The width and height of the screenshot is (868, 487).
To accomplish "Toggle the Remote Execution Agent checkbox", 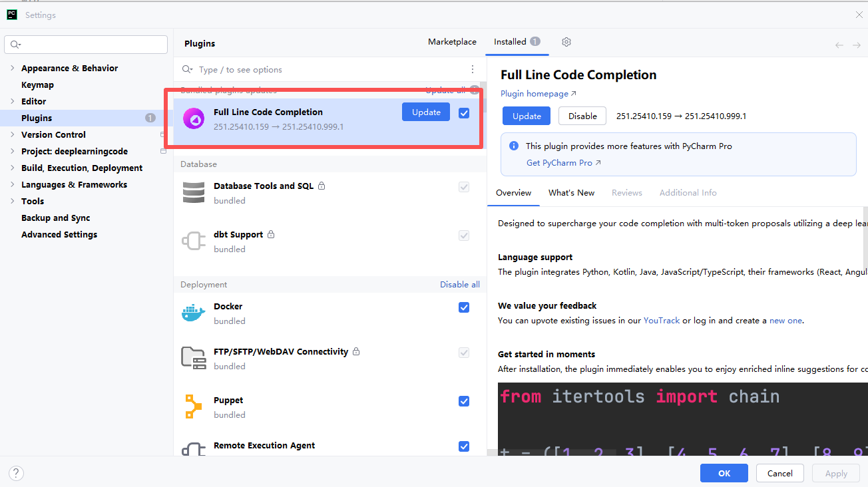I will [464, 446].
